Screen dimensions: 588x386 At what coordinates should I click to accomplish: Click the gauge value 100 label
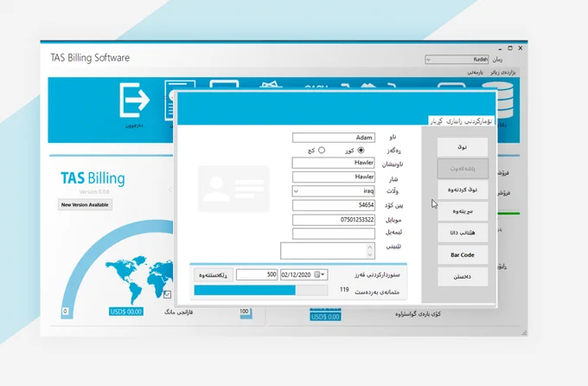244,312
